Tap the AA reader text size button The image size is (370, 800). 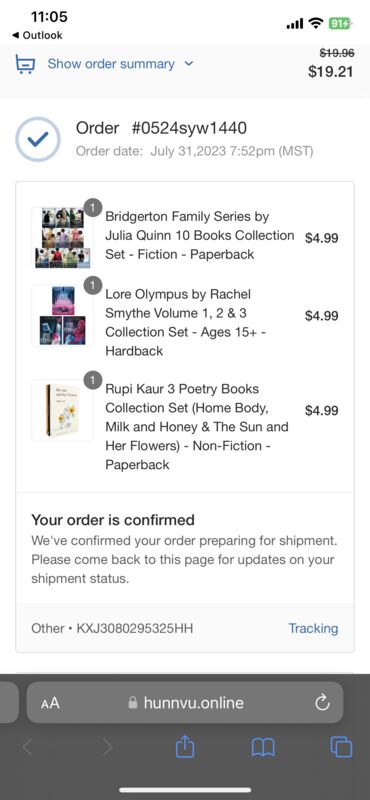click(x=50, y=704)
